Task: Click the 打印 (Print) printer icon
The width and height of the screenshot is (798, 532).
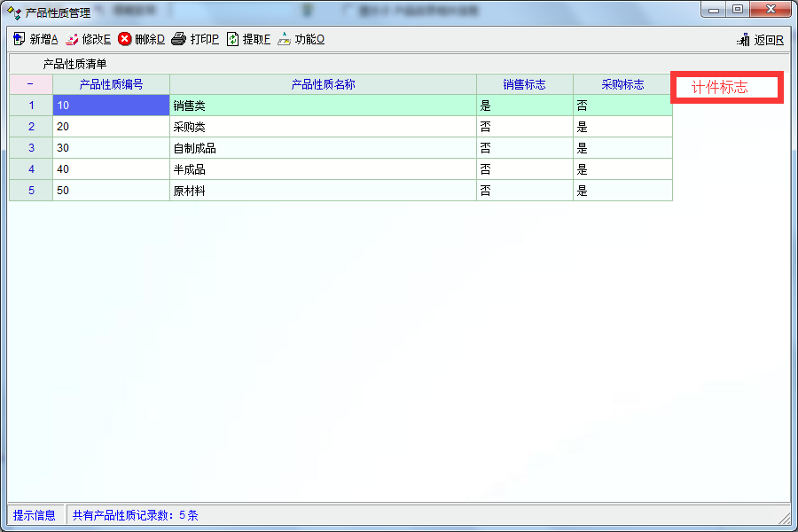Action: tap(178, 39)
